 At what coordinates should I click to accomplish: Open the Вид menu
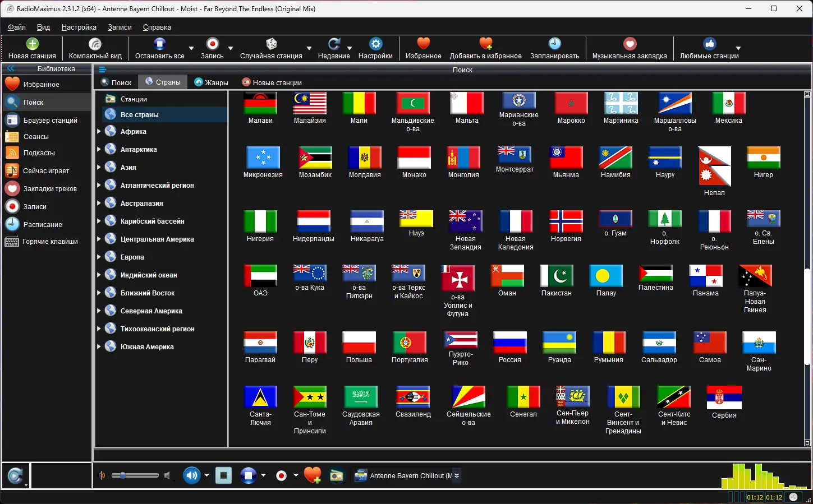coord(43,27)
